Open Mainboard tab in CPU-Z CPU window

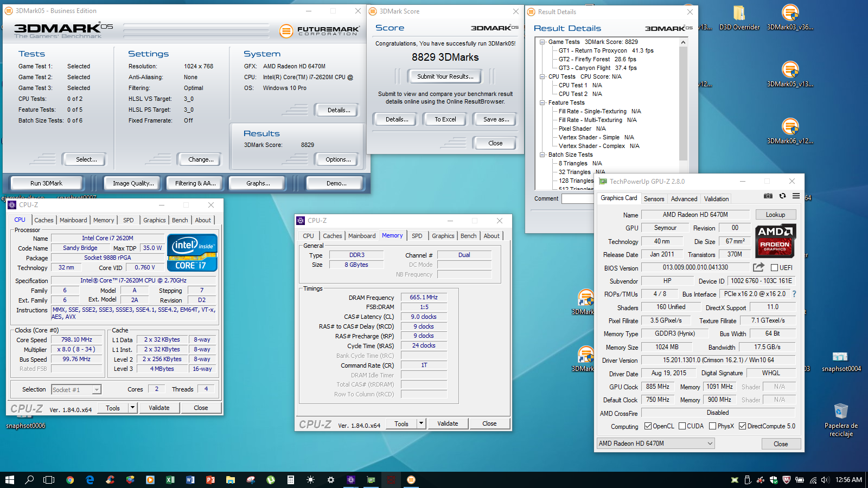pyautogui.click(x=73, y=220)
